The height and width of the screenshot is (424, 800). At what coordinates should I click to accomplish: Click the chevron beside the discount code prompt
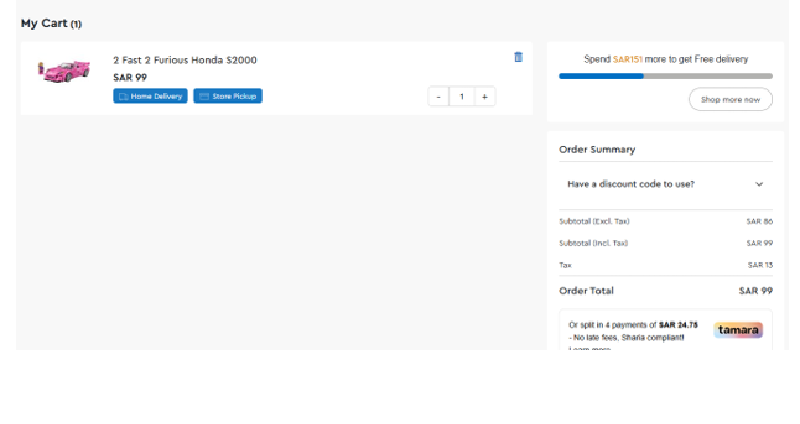click(759, 185)
